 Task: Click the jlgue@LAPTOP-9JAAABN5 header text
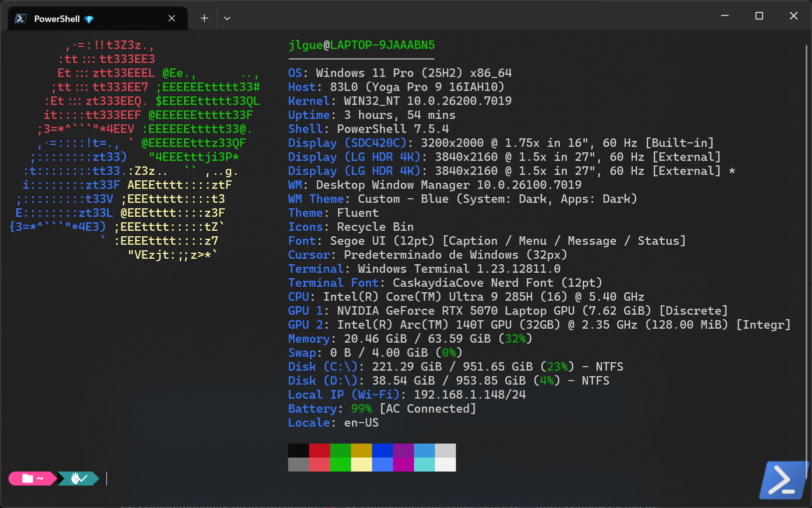click(x=361, y=45)
